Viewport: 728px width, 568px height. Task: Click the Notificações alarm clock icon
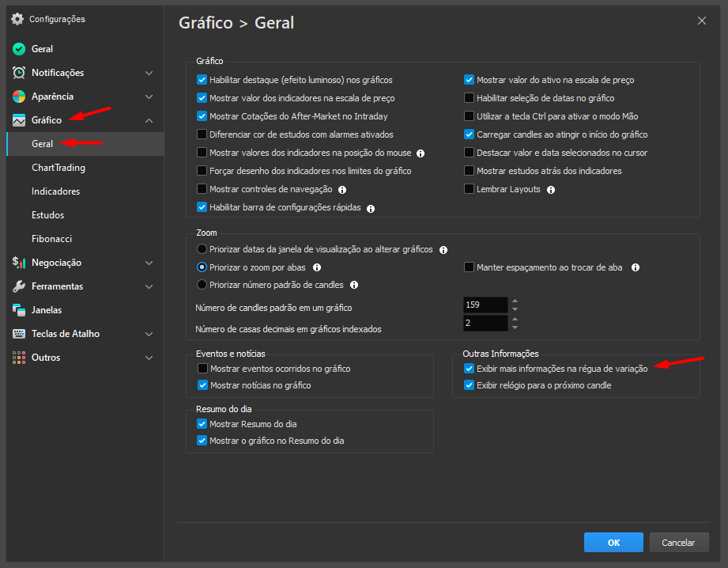tap(19, 73)
